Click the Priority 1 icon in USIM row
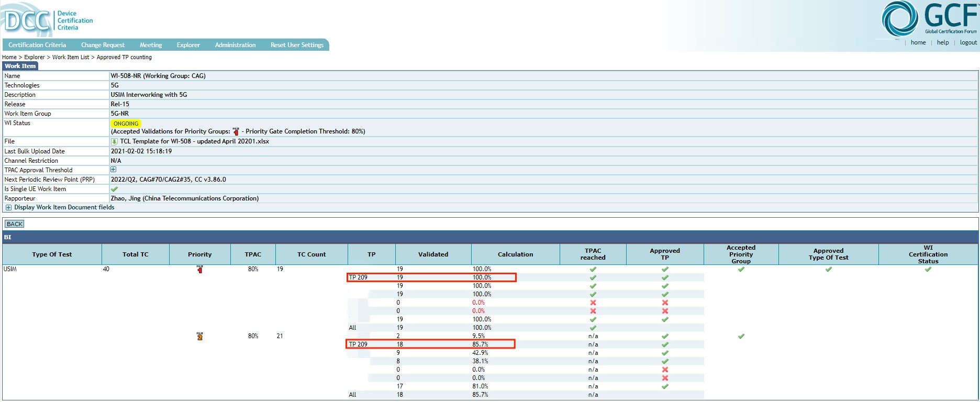Image resolution: width=980 pixels, height=402 pixels. click(199, 270)
